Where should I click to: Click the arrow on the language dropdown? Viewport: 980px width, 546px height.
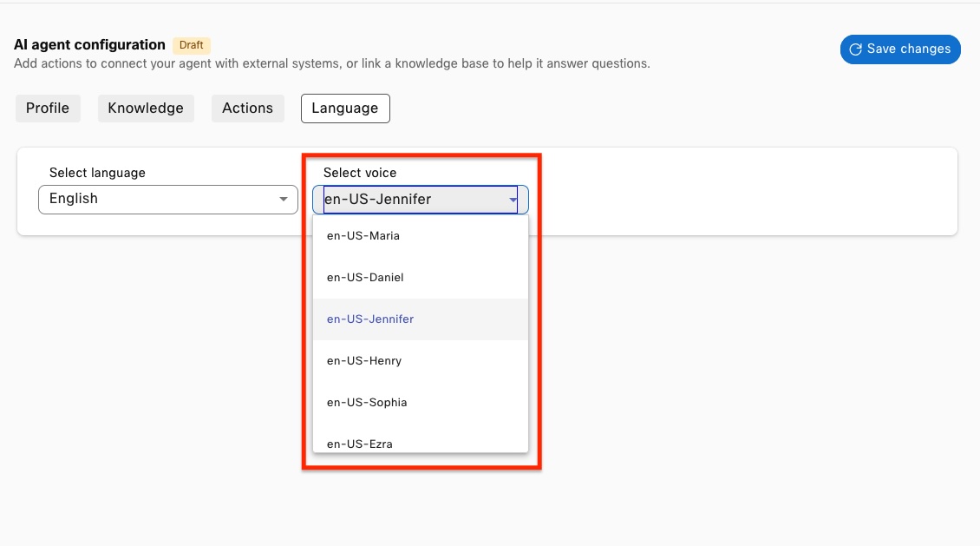pyautogui.click(x=284, y=200)
